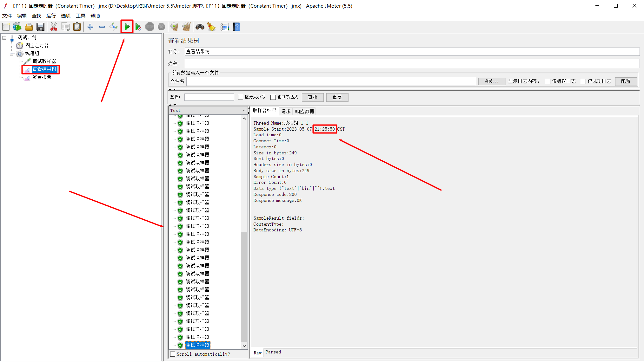Screen dimensions: 644x362
Task: Click the Search binoculars icon
Action: [x=200, y=27]
